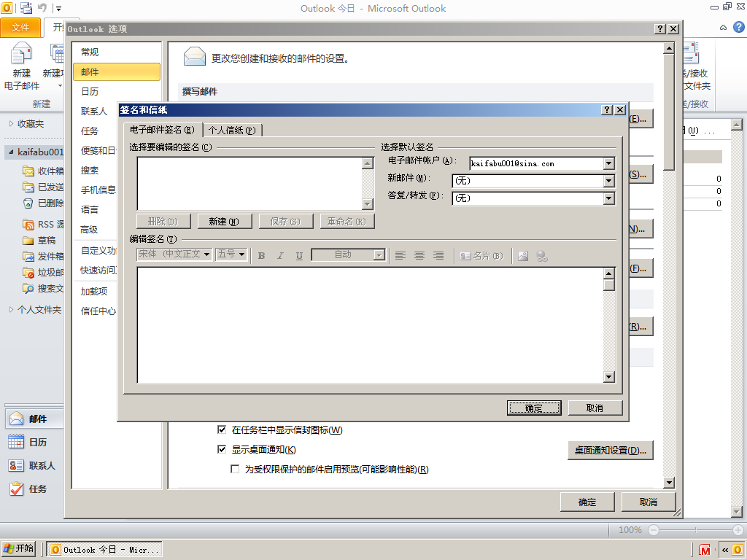
Task: Click 取消 in 签名和信纸 dialog
Action: point(595,408)
